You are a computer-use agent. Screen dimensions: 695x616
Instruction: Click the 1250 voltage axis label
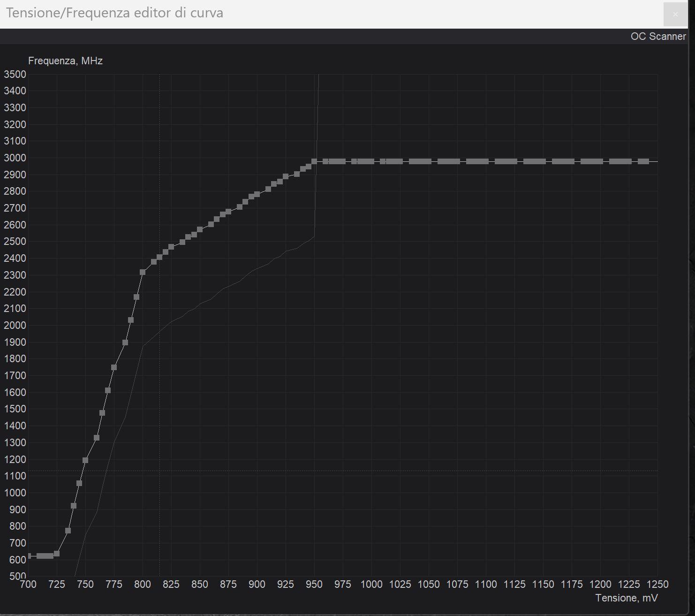click(657, 585)
